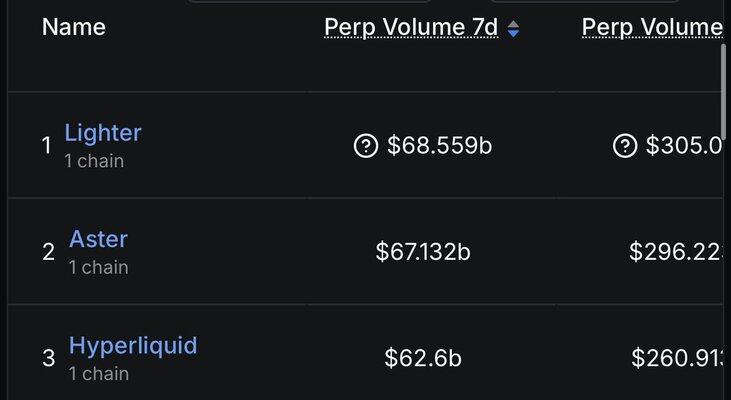Click the $305.0 value in Lighter's row
Image resolution: width=731 pixels, height=400 pixels.
[683, 147]
